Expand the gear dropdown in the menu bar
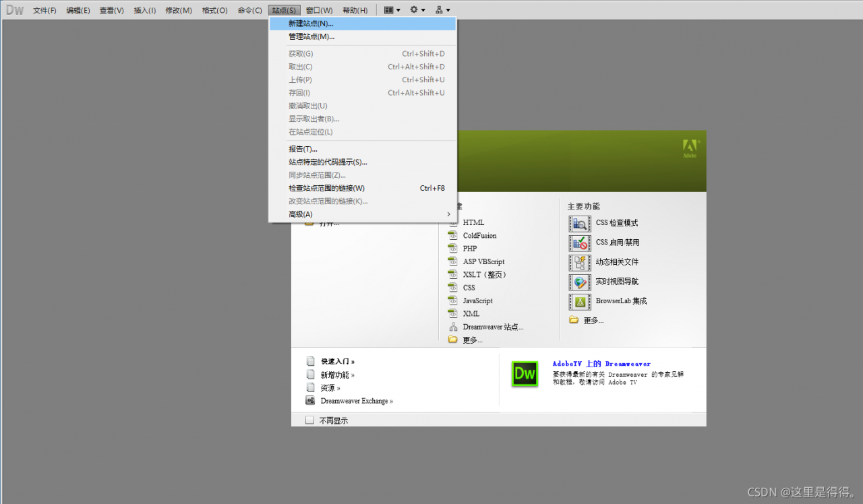Image resolution: width=863 pixels, height=504 pixels. coord(418,10)
